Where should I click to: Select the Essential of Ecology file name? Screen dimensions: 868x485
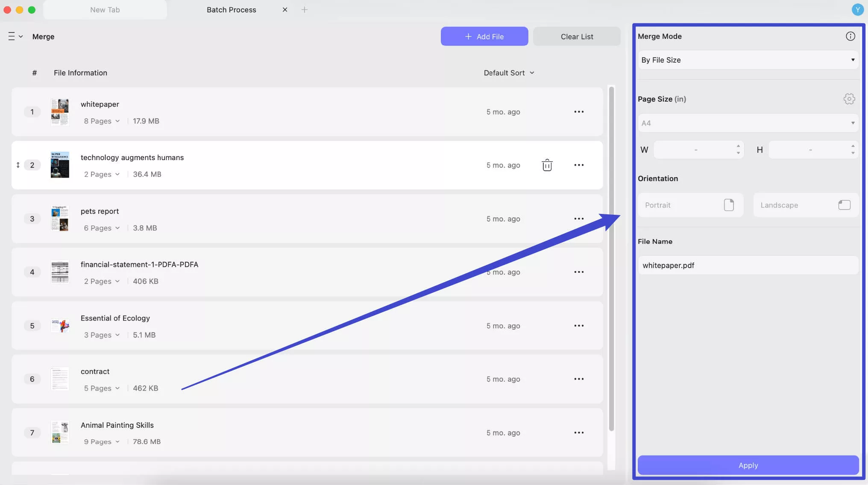[x=115, y=318]
